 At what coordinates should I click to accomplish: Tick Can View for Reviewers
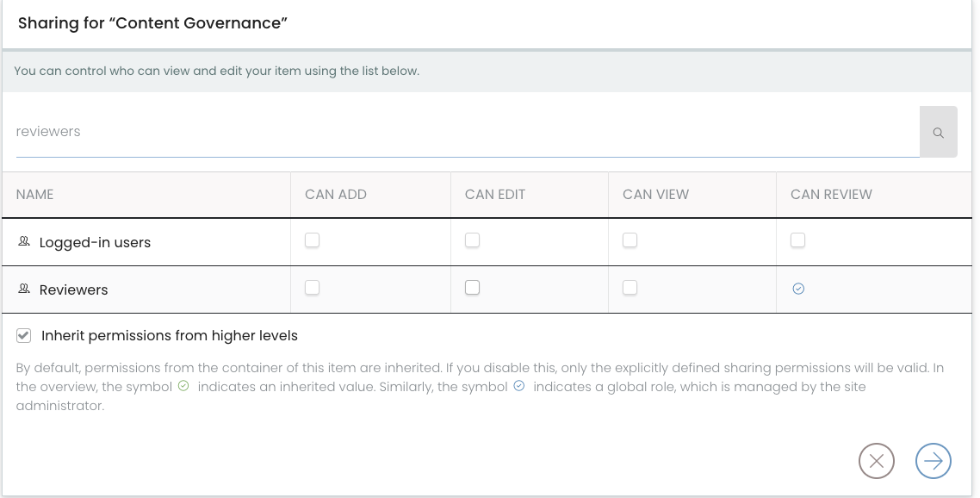coord(630,287)
